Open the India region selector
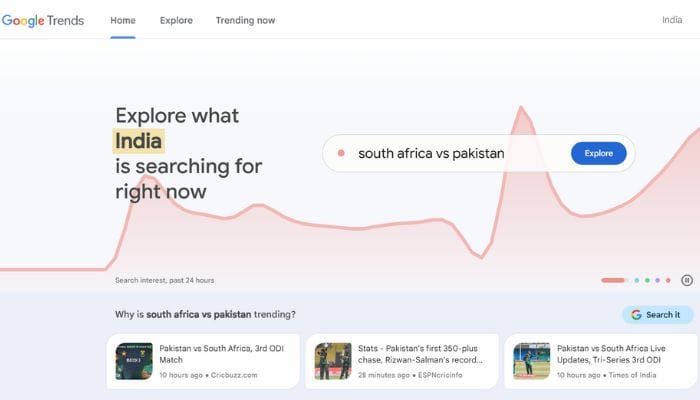This screenshot has width=700, height=400. (672, 20)
